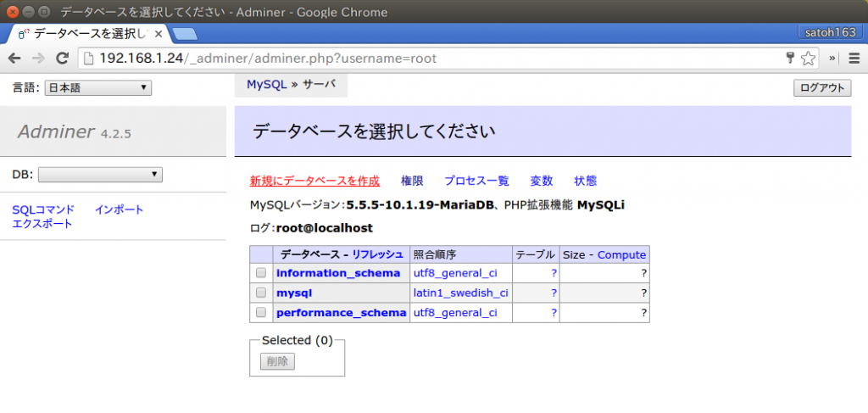Click table count ? for performance_schema

[x=554, y=313]
